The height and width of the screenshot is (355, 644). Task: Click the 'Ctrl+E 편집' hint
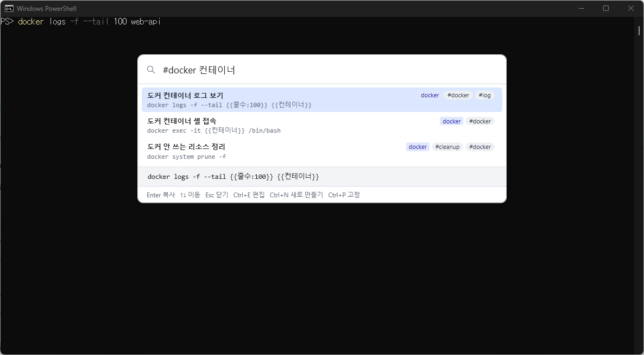pyautogui.click(x=249, y=195)
